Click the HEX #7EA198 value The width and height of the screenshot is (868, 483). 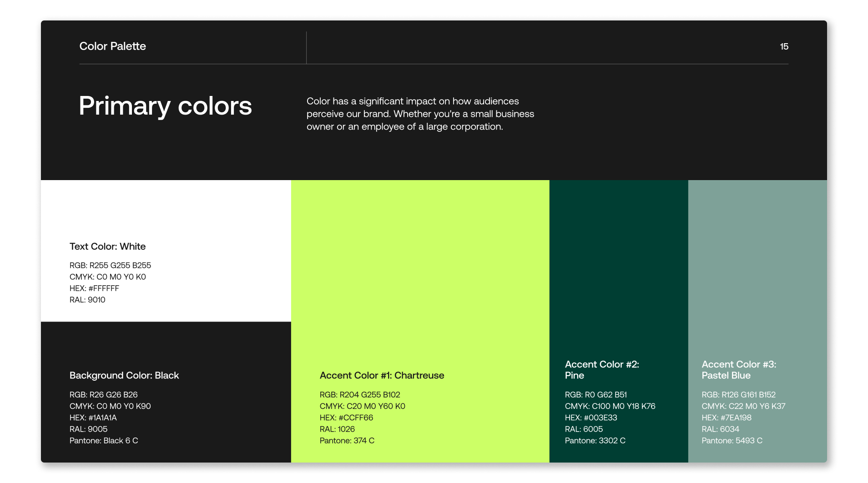pyautogui.click(x=726, y=418)
